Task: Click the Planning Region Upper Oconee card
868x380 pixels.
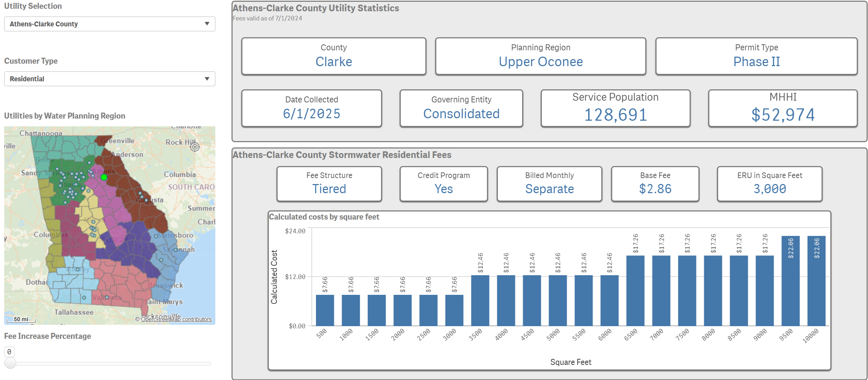Action: 540,56
